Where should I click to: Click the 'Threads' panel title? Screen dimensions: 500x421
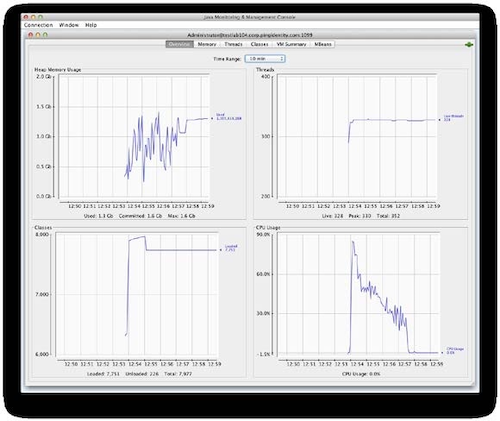pos(265,70)
